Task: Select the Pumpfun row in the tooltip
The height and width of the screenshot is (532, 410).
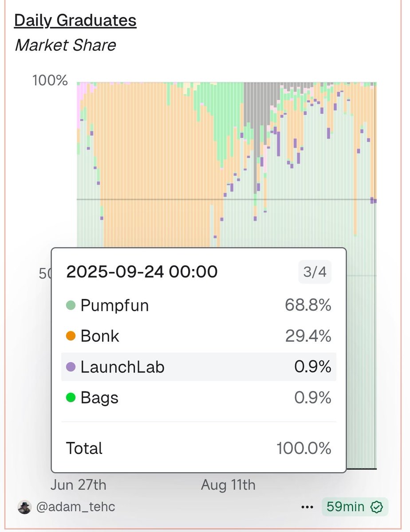Action: tap(198, 305)
